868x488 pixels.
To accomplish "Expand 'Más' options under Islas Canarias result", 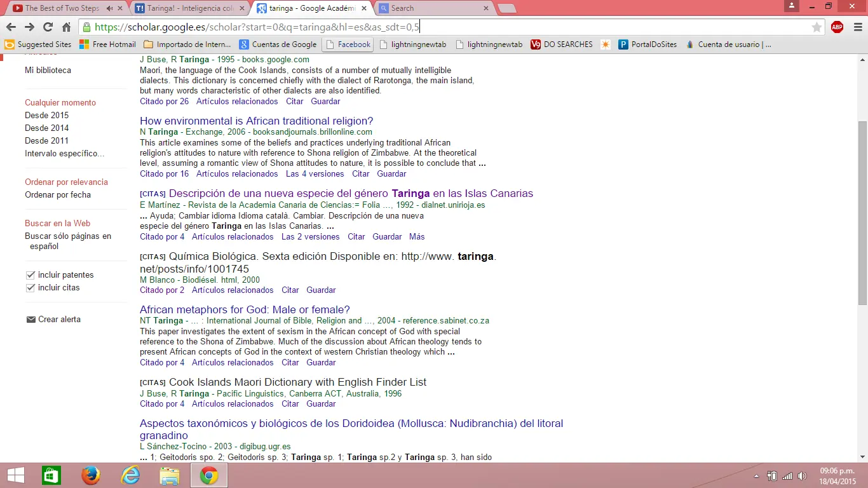I will [417, 236].
